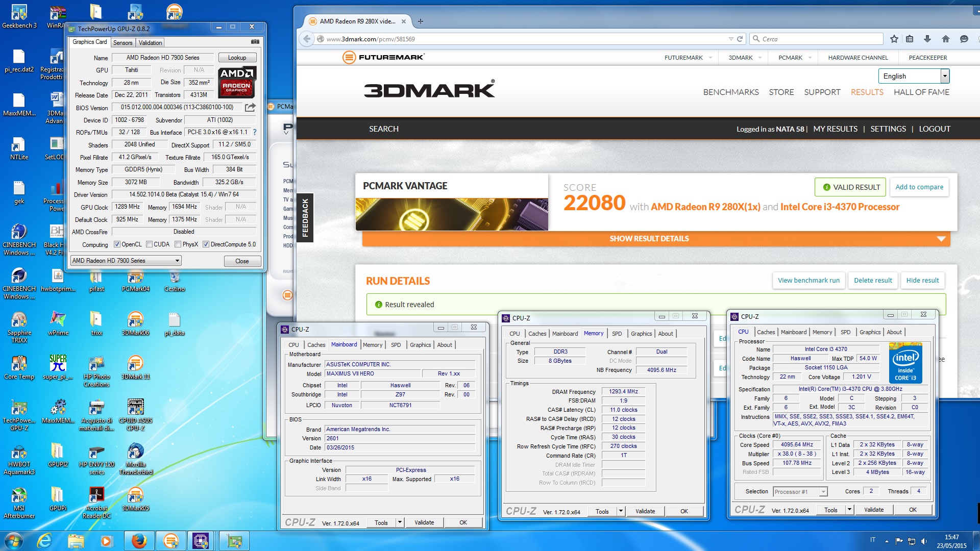Open Tools dropdown arrow in Mainboard CPU-Z window
Image resolution: width=980 pixels, height=551 pixels.
click(x=400, y=522)
